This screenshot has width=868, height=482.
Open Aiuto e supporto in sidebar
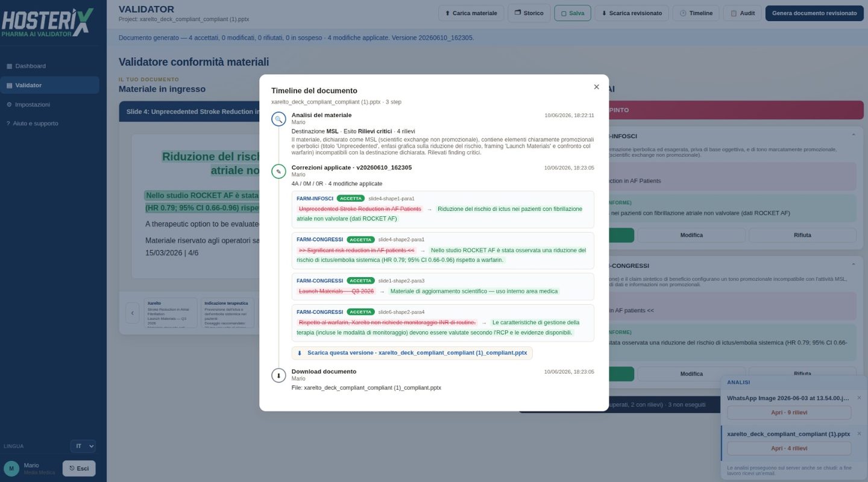49,124
